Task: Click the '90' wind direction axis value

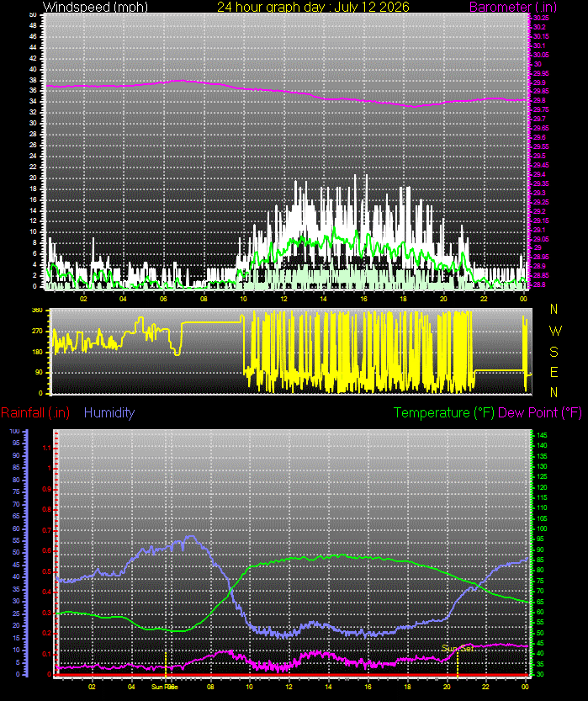Action: click(x=40, y=373)
